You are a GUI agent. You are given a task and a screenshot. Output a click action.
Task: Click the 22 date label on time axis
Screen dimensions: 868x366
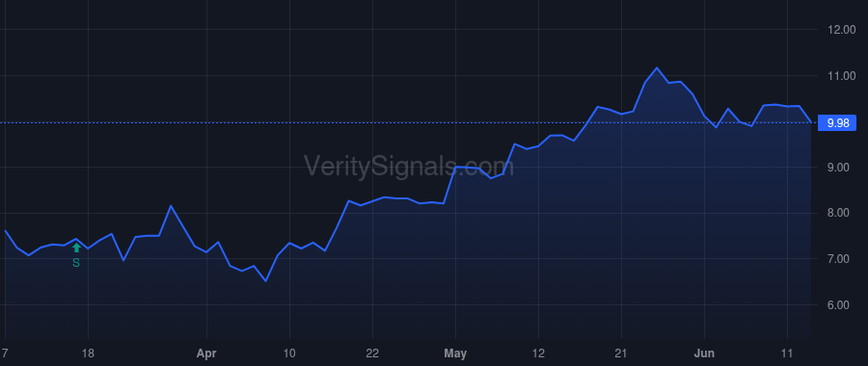(372, 353)
